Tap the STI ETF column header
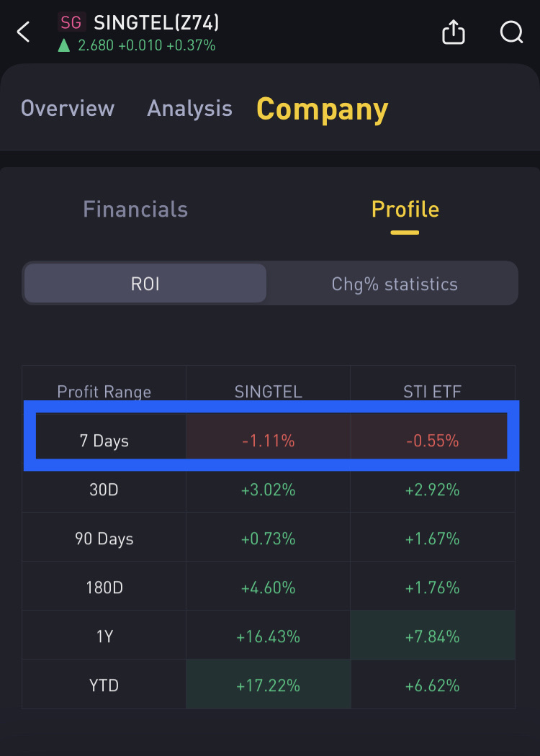Screen dimensions: 540x756 tap(432, 392)
